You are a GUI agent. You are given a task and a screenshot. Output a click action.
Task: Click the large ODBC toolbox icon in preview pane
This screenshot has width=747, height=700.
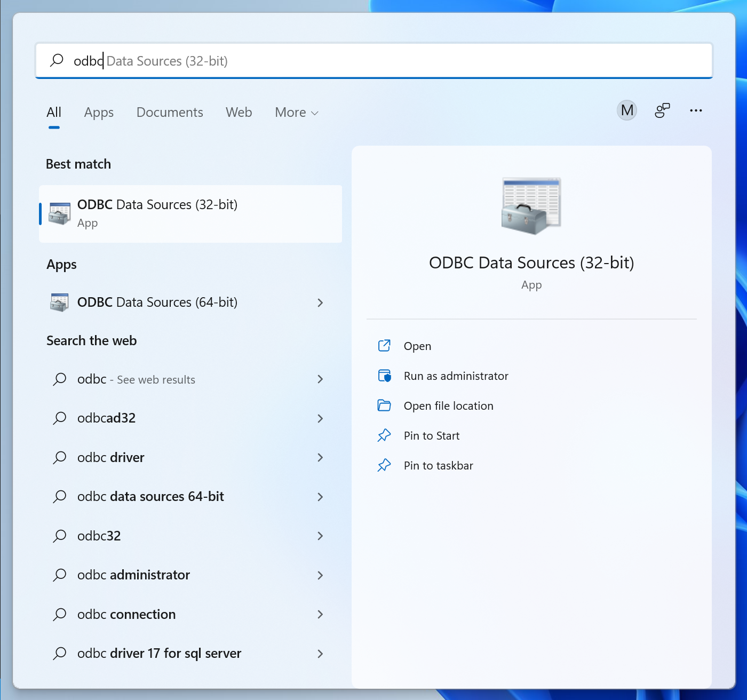531,206
